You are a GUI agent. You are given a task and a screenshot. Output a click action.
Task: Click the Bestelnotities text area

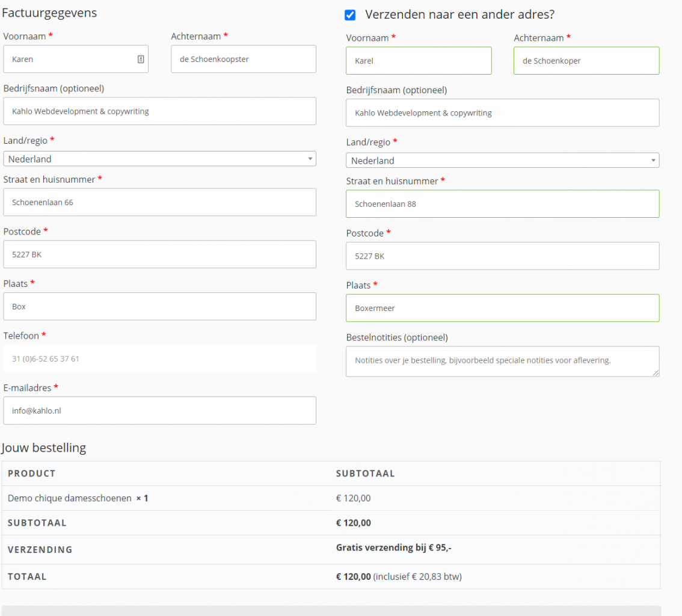[502, 361]
